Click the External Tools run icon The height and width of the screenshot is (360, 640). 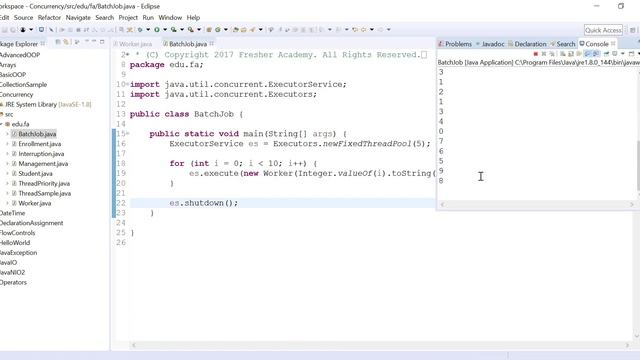(191, 29)
